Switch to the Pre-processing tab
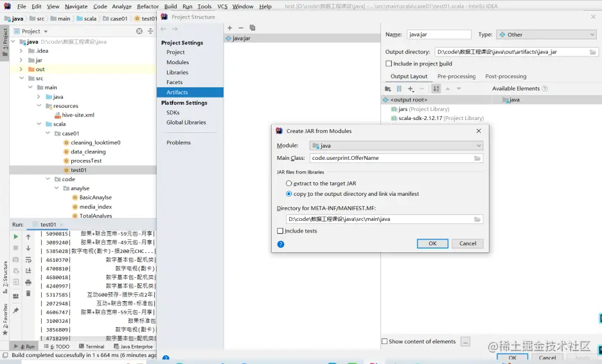 (456, 76)
